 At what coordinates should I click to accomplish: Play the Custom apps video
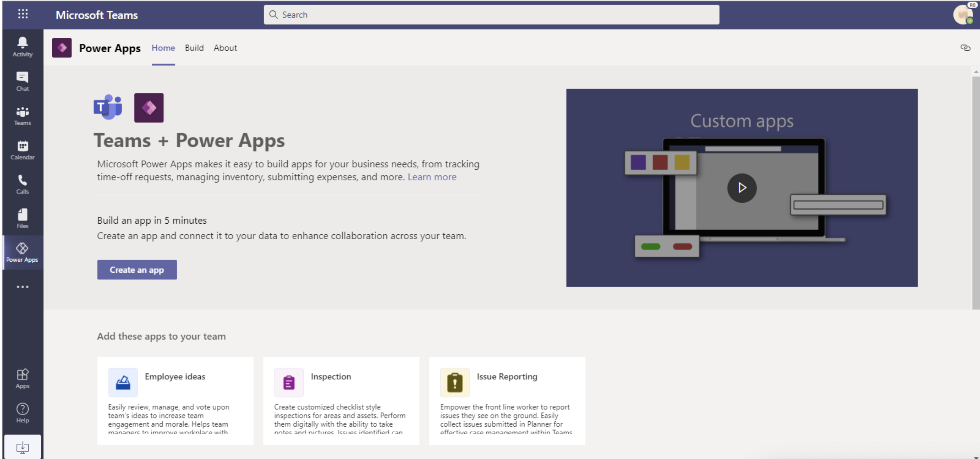pyautogui.click(x=741, y=188)
